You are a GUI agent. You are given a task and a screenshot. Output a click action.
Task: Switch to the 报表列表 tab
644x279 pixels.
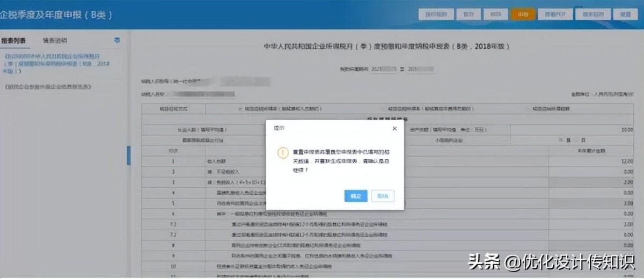13,40
